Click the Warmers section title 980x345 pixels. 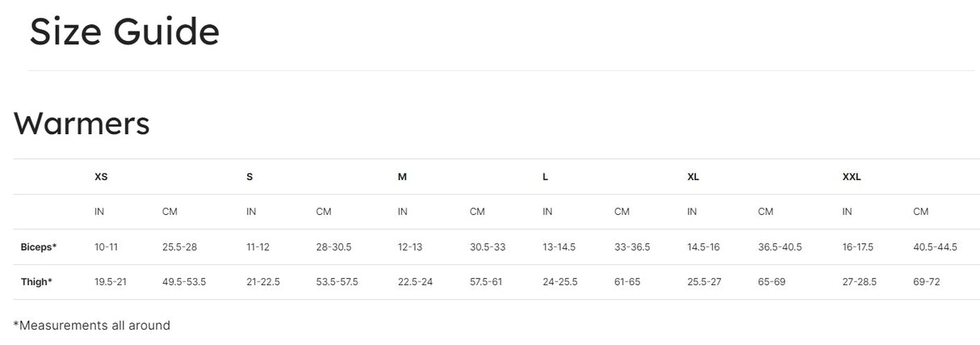point(82,124)
